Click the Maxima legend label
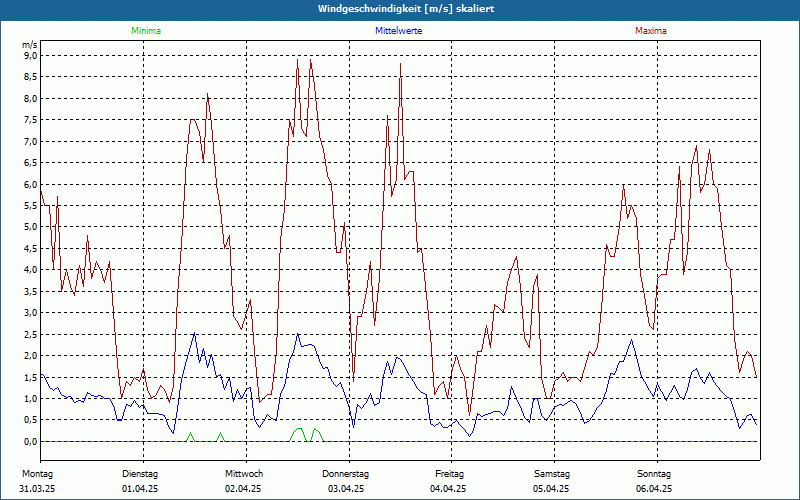The image size is (800, 500). coord(651,31)
